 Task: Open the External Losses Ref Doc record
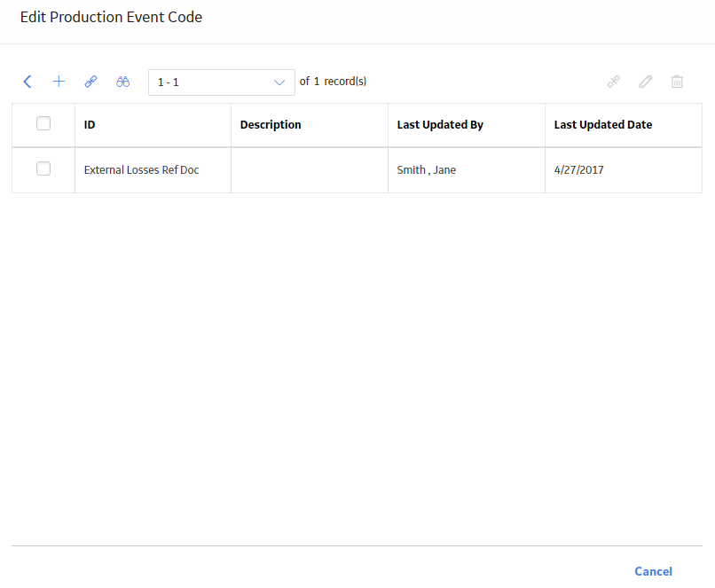tap(141, 170)
